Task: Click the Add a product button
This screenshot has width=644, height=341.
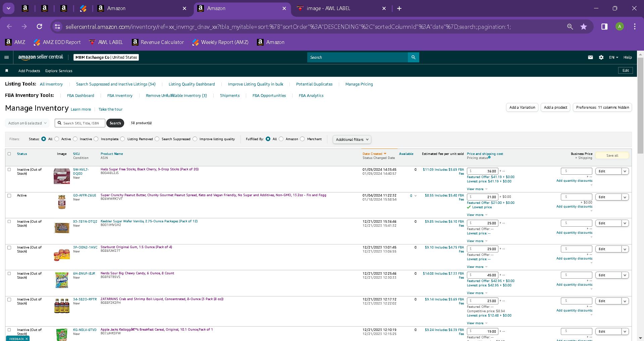Action: pyautogui.click(x=555, y=107)
